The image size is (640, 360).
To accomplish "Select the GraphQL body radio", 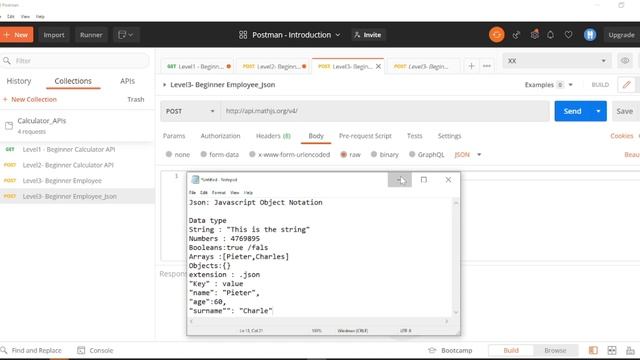I will coord(412,154).
